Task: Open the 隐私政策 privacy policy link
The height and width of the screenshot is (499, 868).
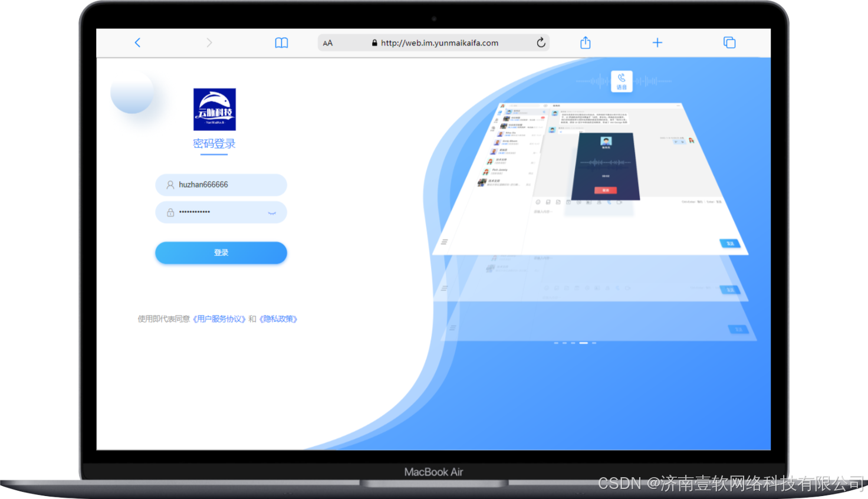Action: [278, 319]
